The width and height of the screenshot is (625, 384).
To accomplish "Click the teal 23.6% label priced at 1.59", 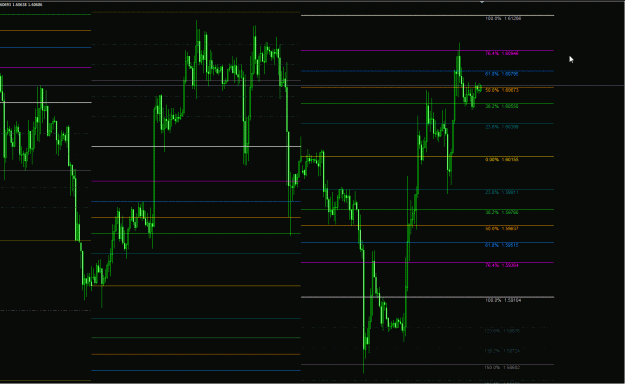I will (x=502, y=192).
